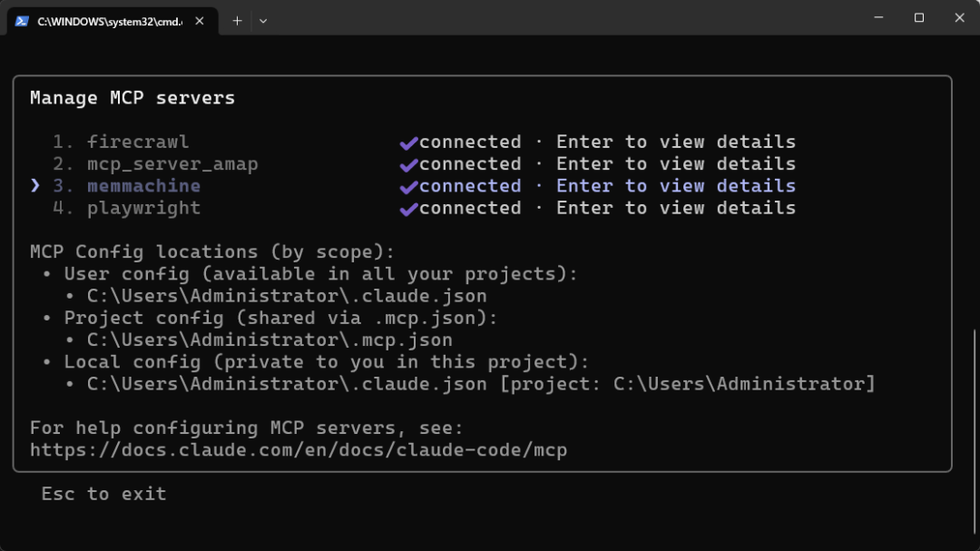Click 'Enter to view details' for playwright
The height and width of the screenshot is (551, 980).
point(676,208)
